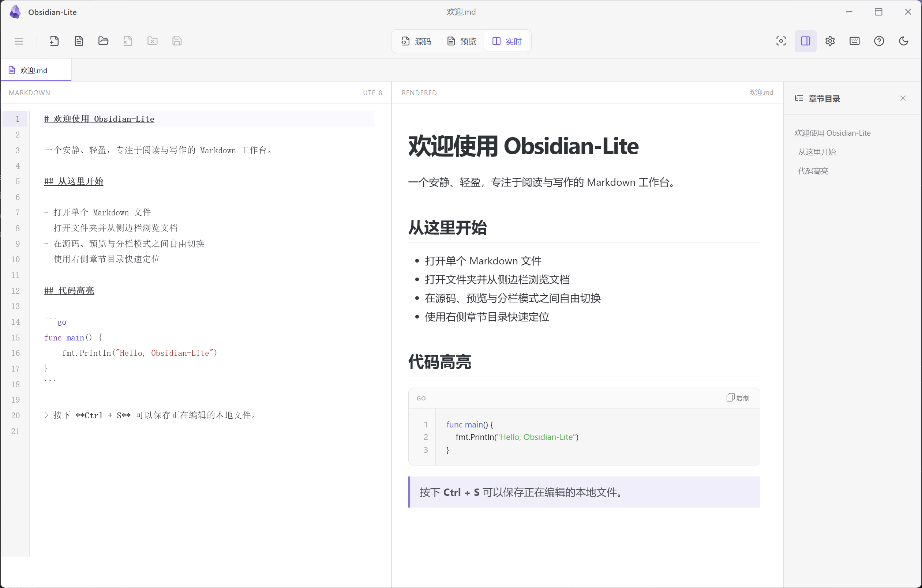Save the file with the floppy icon
Image resolution: width=922 pixels, height=588 pixels.
(177, 41)
